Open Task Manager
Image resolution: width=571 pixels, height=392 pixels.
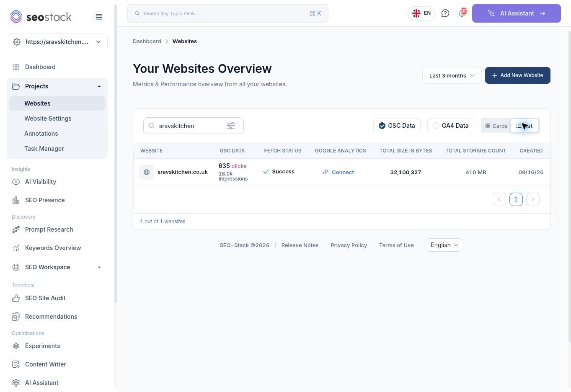point(57,149)
